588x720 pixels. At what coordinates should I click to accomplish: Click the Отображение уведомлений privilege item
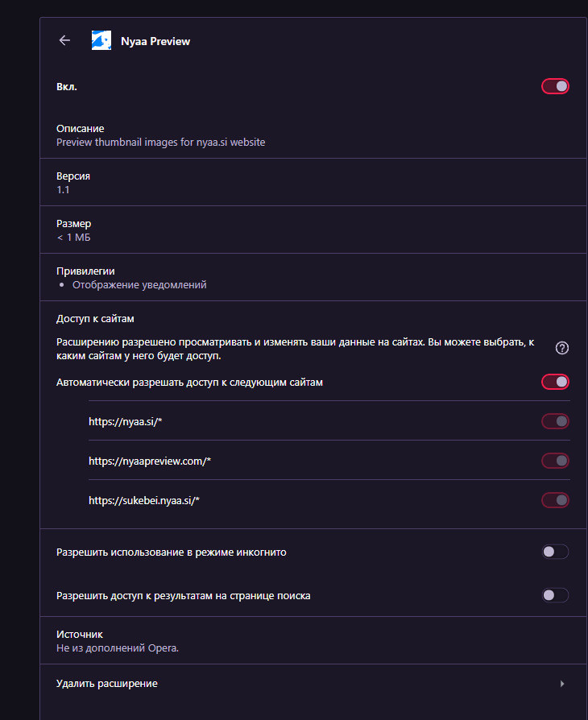click(x=139, y=284)
